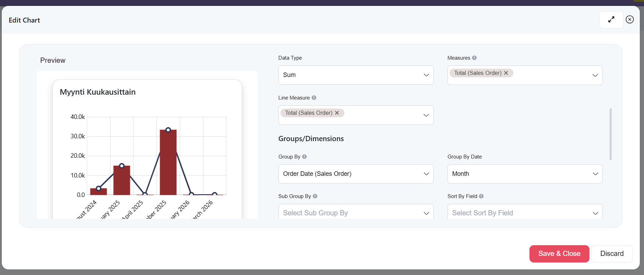644x275 pixels.
Task: Open the Select Sub Group By dropdown
Action: (x=356, y=213)
